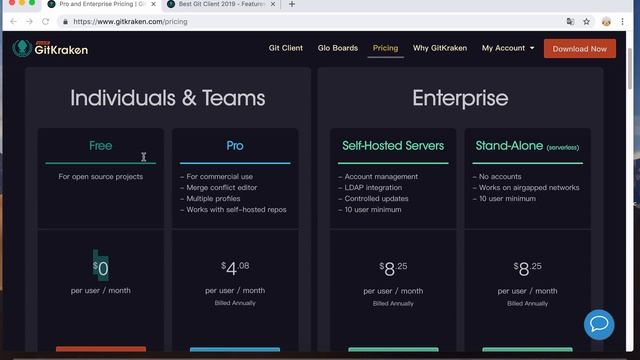Open the Glo Boards nav item

(338, 48)
